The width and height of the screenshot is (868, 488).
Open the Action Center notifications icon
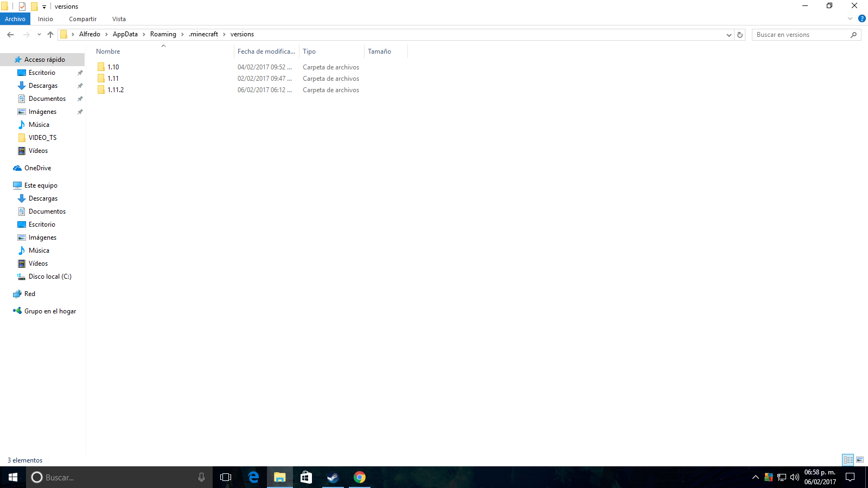[x=851, y=477]
